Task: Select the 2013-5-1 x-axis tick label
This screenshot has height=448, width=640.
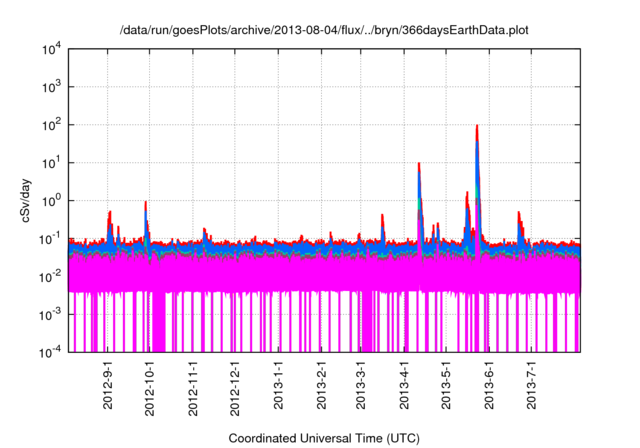Action: tap(444, 387)
